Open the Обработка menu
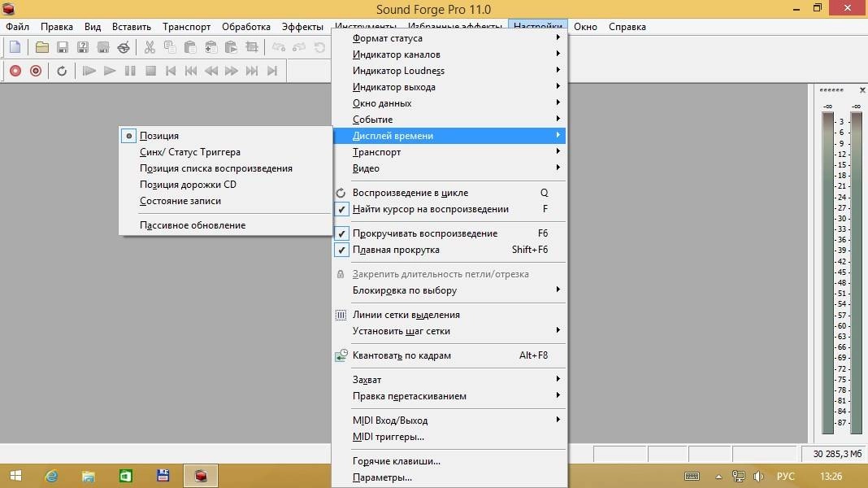The height and width of the screenshot is (488, 868). pyautogui.click(x=245, y=27)
